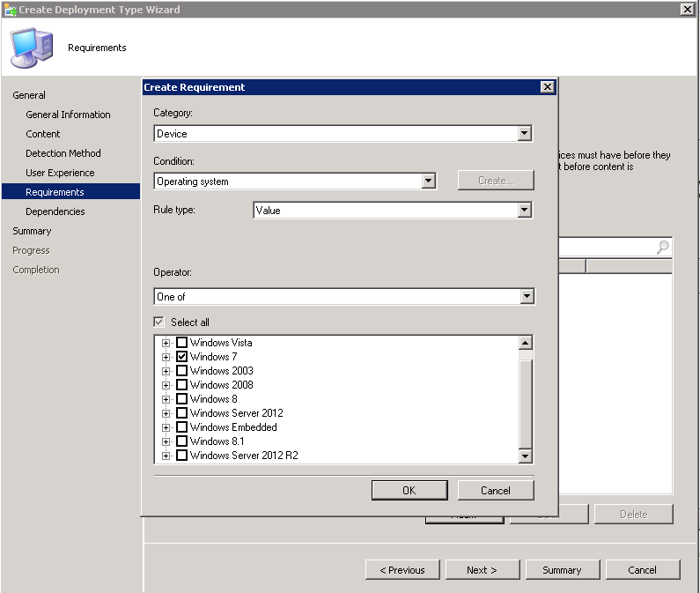Click the < Previous wizard button
Screen dimensions: 700x593
click(402, 570)
